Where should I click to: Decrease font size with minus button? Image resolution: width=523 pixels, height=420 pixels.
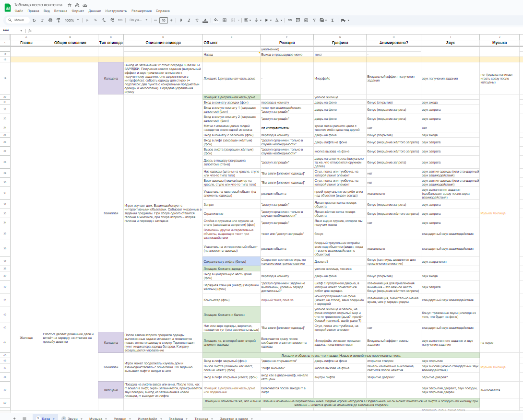(155, 20)
